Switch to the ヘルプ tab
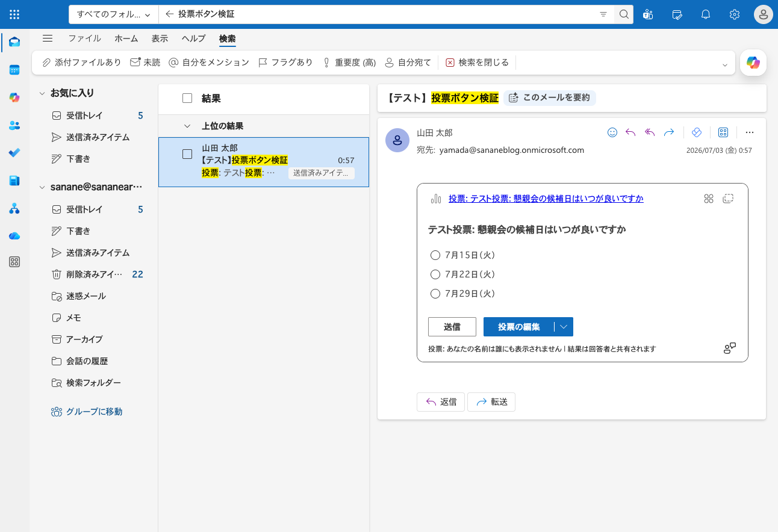 194,39
